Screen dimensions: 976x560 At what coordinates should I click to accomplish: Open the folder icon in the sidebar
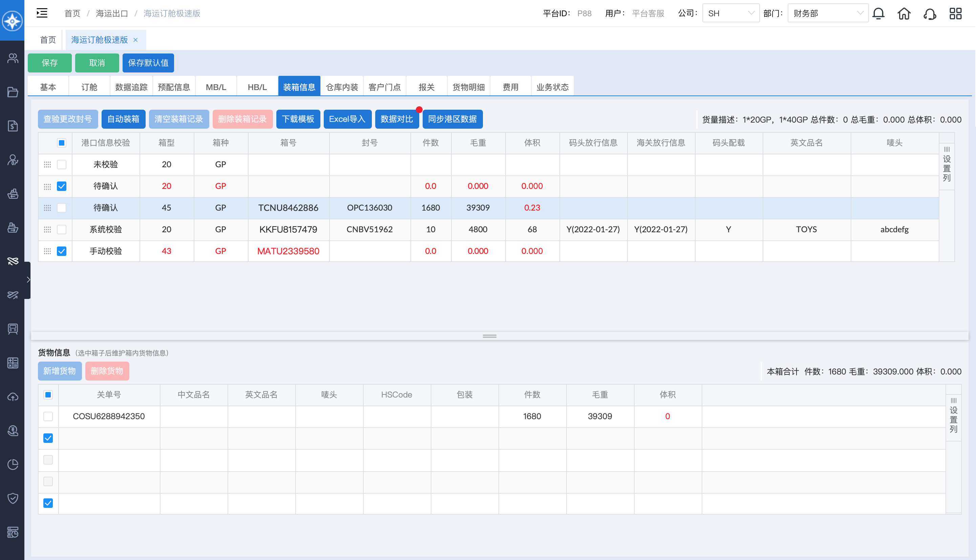13,92
